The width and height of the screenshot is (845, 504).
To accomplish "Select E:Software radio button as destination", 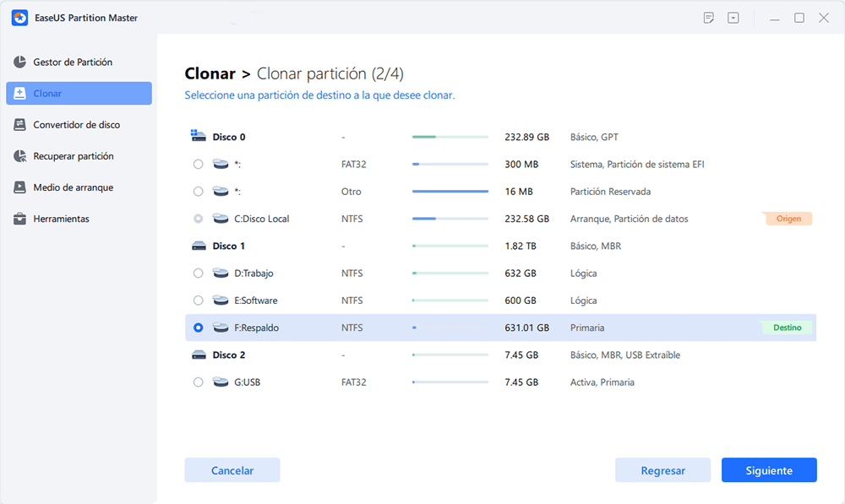I will [x=199, y=301].
